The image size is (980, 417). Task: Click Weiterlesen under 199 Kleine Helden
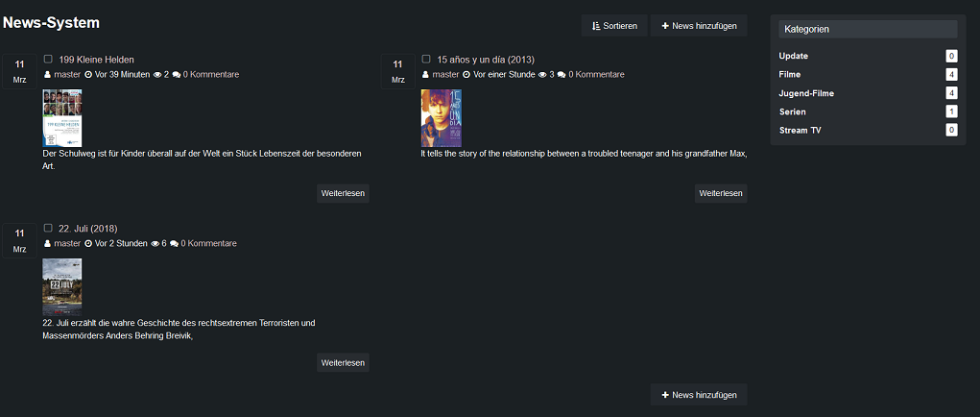pyautogui.click(x=343, y=193)
